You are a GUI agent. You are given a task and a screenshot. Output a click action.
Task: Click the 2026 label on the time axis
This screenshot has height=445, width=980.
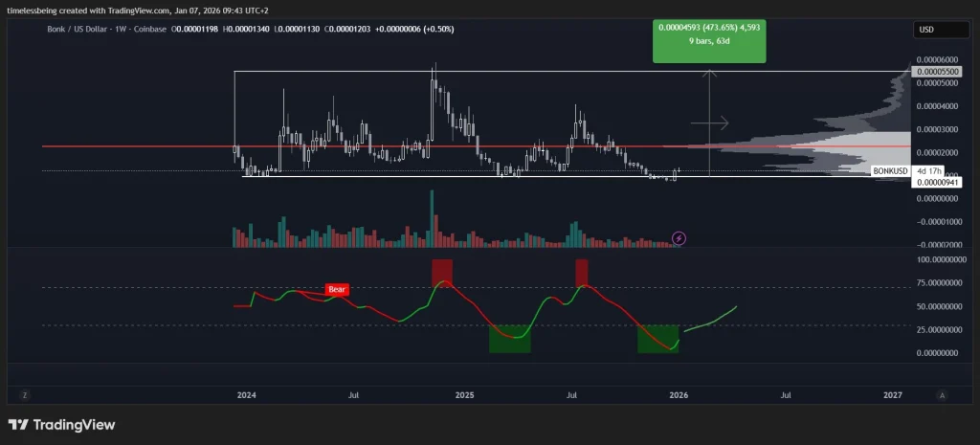[x=679, y=394]
